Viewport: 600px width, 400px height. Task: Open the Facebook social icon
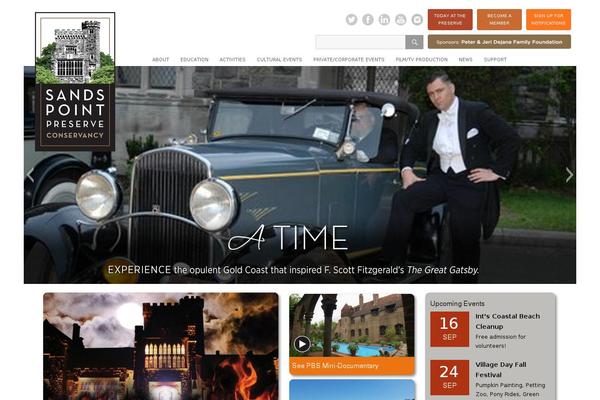(x=368, y=20)
